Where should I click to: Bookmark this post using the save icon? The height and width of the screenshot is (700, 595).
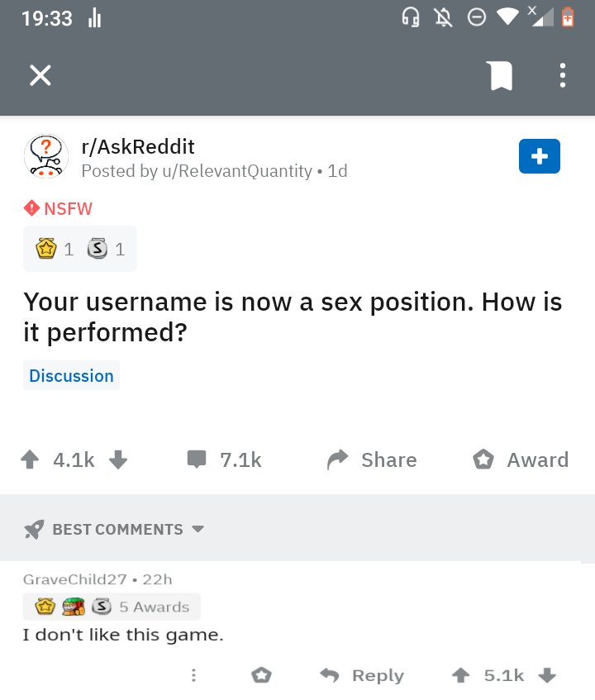501,76
